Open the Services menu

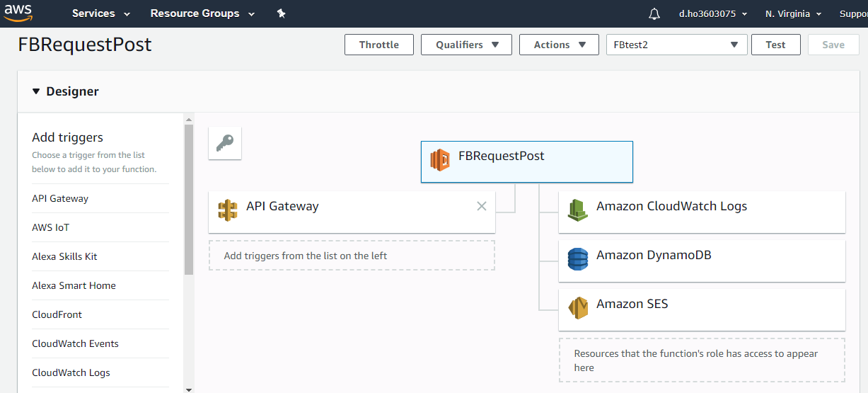pos(101,13)
